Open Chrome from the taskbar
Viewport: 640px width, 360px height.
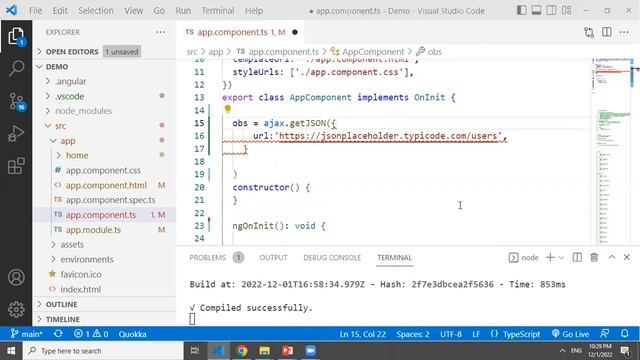pos(242,351)
